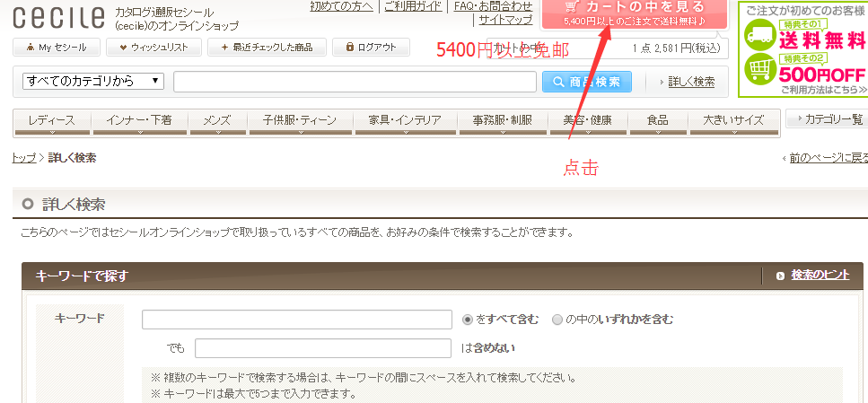Select the をすべて含む radio option
The image size is (868, 403).
point(467,320)
